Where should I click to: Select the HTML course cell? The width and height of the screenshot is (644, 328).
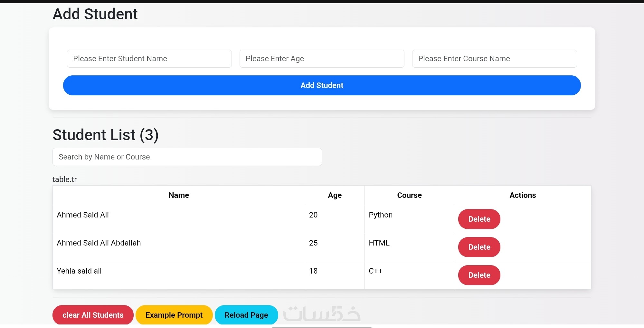click(x=379, y=243)
